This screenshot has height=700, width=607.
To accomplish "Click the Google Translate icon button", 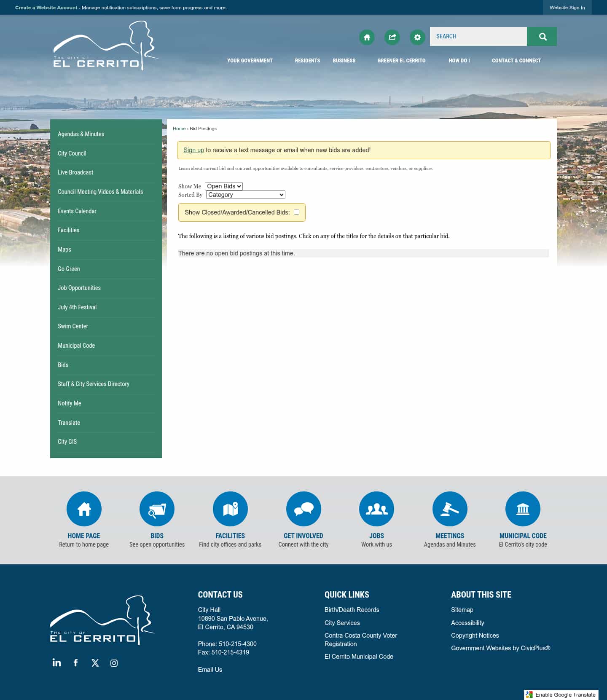I will (x=561, y=695).
